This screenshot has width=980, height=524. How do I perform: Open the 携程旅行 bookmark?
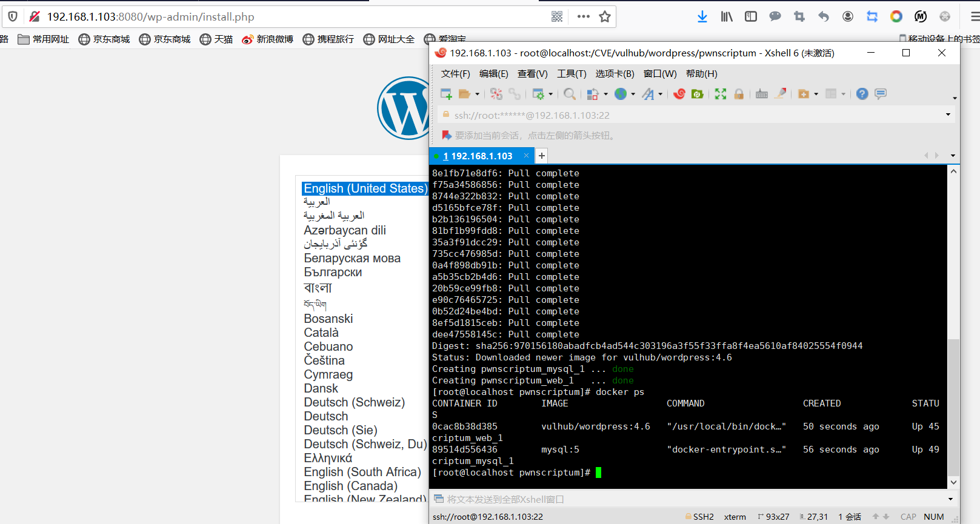click(328, 39)
